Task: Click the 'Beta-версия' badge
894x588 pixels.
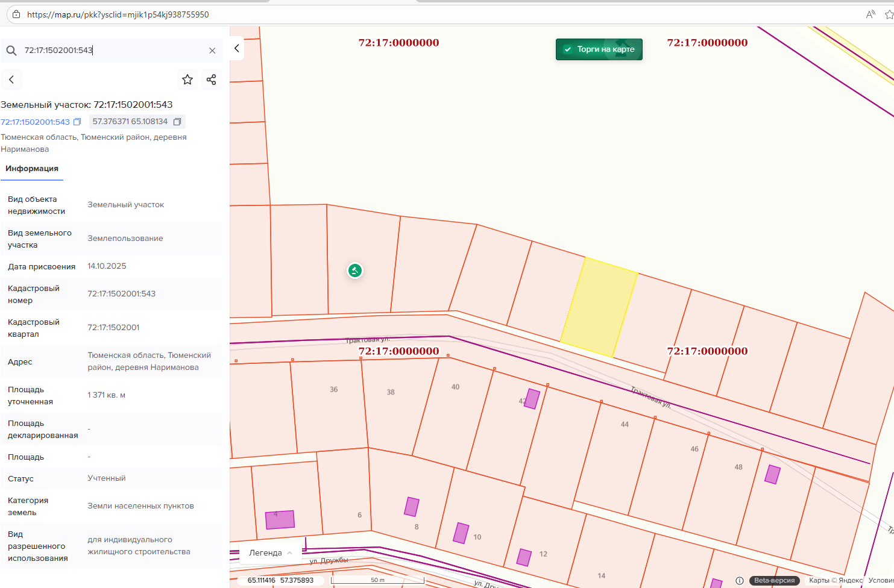Action: click(x=774, y=580)
